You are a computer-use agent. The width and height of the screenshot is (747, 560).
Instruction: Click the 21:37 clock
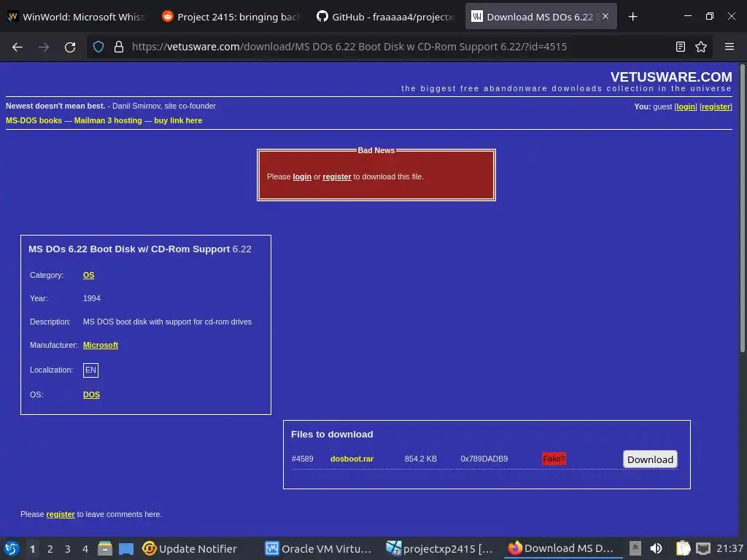pos(729,548)
